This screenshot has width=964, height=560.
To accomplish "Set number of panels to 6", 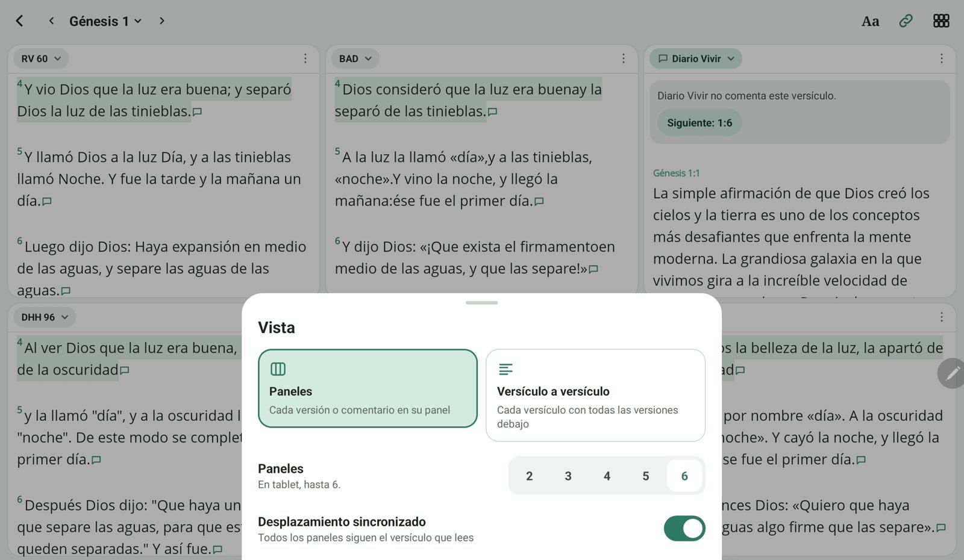I will pos(684,476).
